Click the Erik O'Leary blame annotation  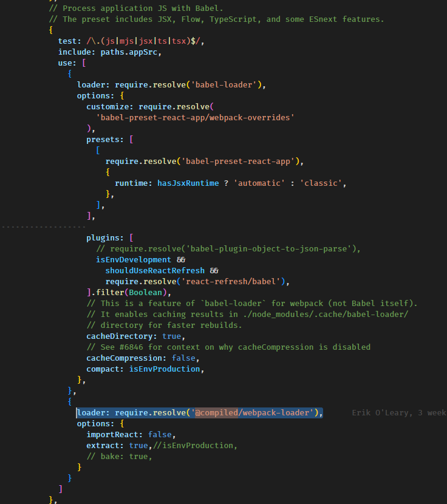[x=399, y=413]
